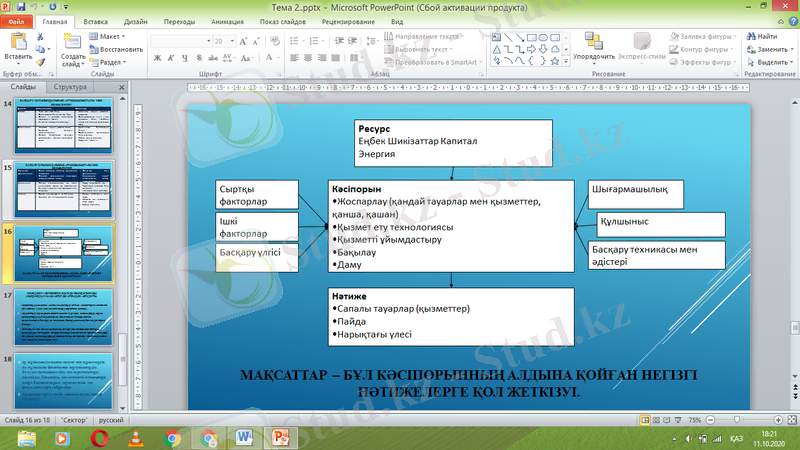Image resolution: width=800 pixels, height=450 pixels.
Task: Click the Find (Найти) button
Action: pos(766,36)
